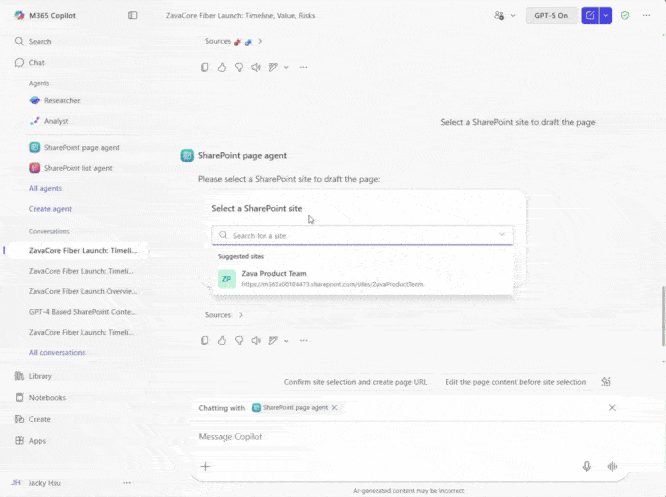Click the lower response edit-in-pages icon
The height and width of the screenshot is (497, 666).
pyautogui.click(x=273, y=340)
